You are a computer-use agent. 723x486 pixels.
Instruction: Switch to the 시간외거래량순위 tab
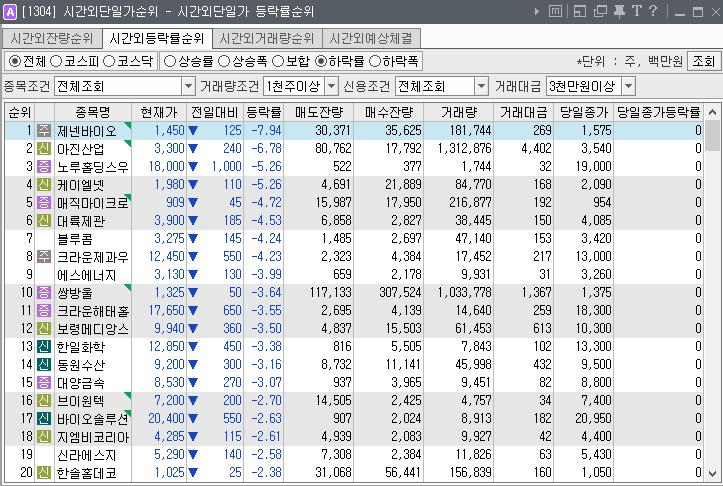[x=267, y=38]
